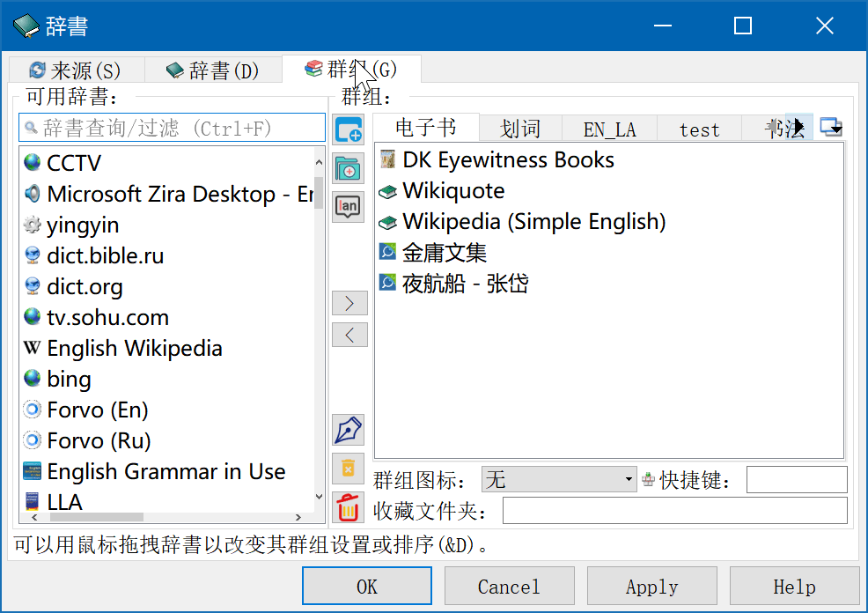Image resolution: width=868 pixels, height=613 pixels.
Task: Open the 群组图标 dropdown
Action: 559,480
